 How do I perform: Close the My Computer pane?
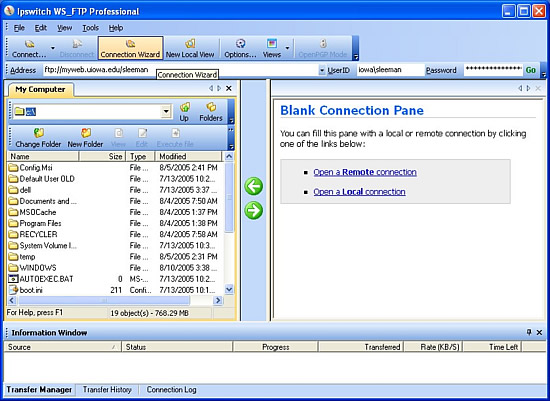[x=229, y=88]
